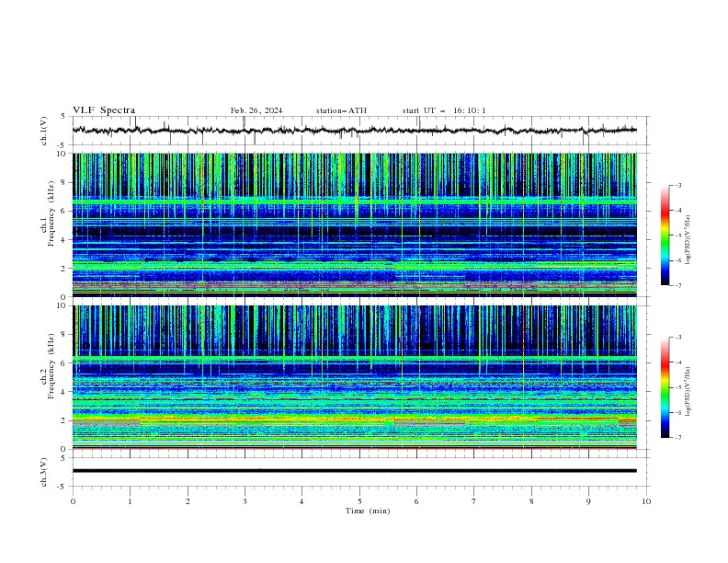Click time axis tick label "8"
Viewport: 728px width, 563px height.
pyautogui.click(x=531, y=501)
